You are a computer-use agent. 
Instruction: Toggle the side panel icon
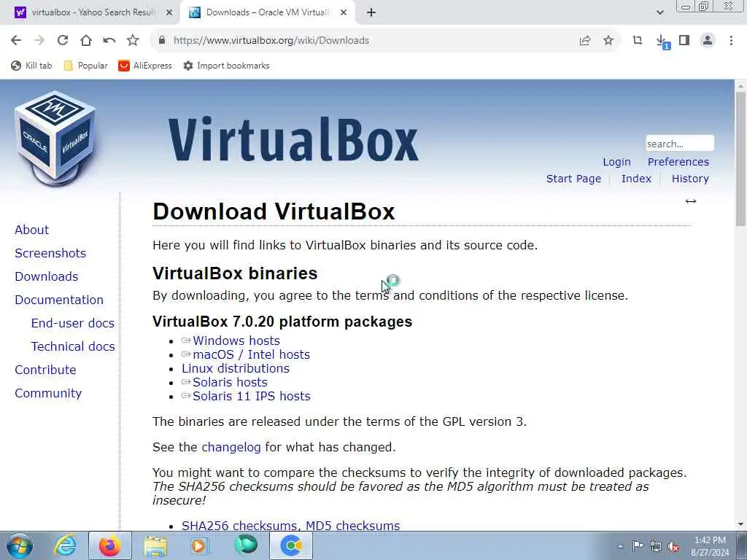coord(684,41)
